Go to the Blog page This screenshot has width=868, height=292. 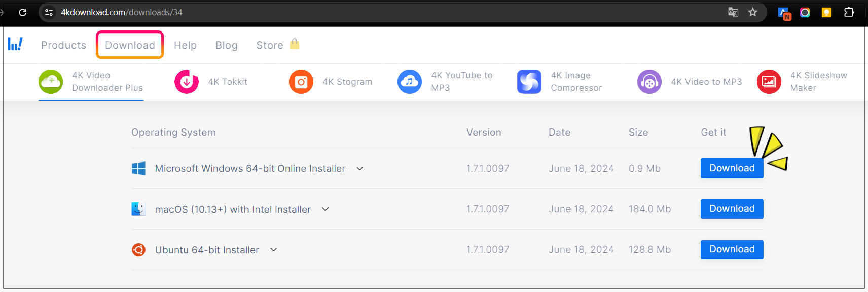(227, 45)
